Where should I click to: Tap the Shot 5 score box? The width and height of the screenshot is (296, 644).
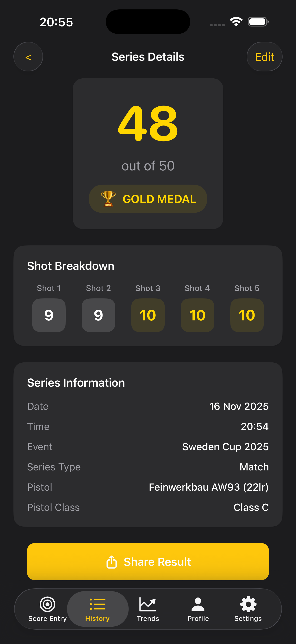(247, 315)
